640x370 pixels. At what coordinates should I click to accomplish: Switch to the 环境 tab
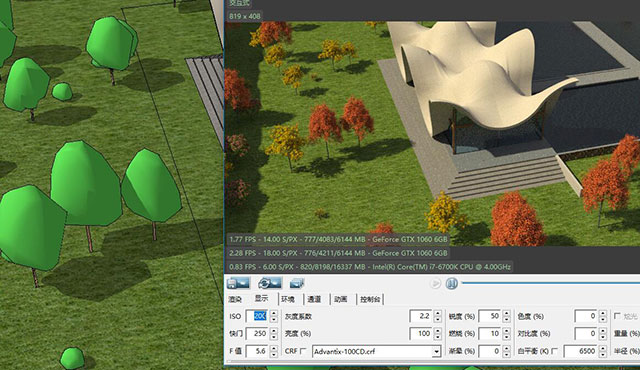(x=288, y=299)
